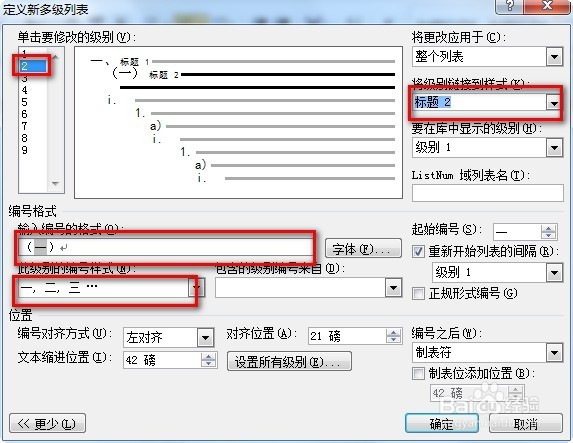Viewport: 573px width, 443px height.
Task: Cancel the dialog with 取消 button
Action: click(525, 424)
